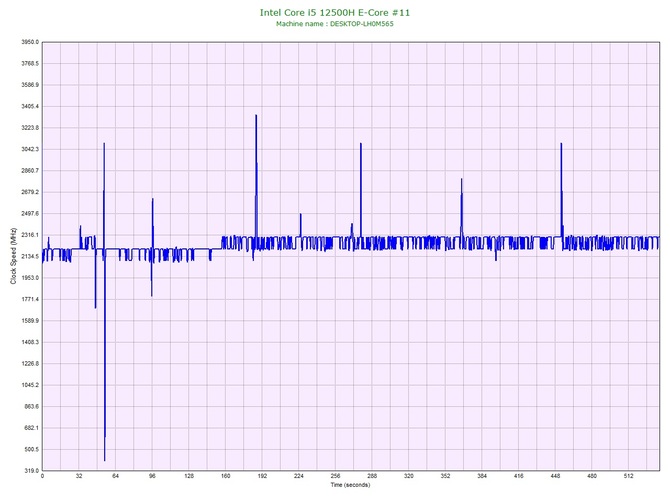Click the 'Time (seconds)' axis label
The image size is (670, 502).
350,485
